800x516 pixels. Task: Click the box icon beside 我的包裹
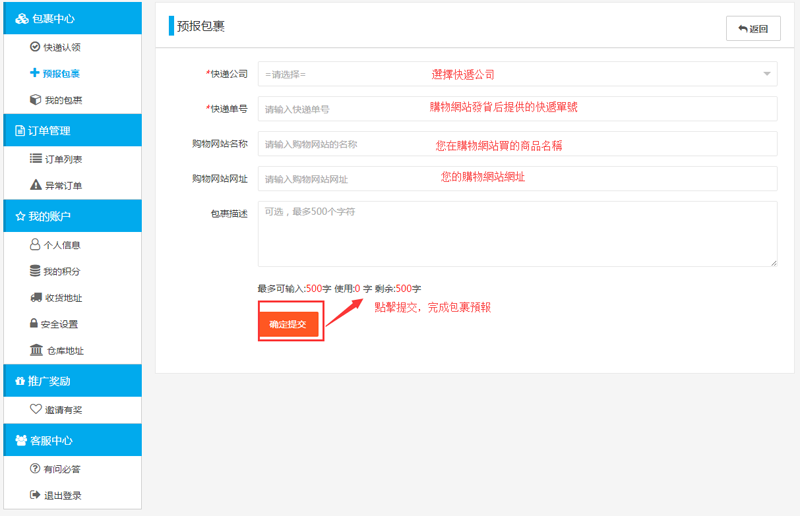coord(35,100)
